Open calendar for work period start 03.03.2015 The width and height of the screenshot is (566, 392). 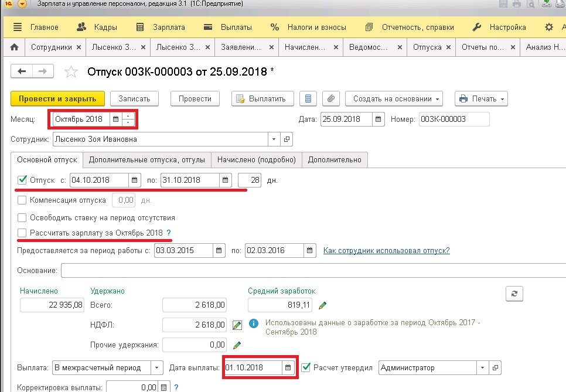(x=219, y=251)
